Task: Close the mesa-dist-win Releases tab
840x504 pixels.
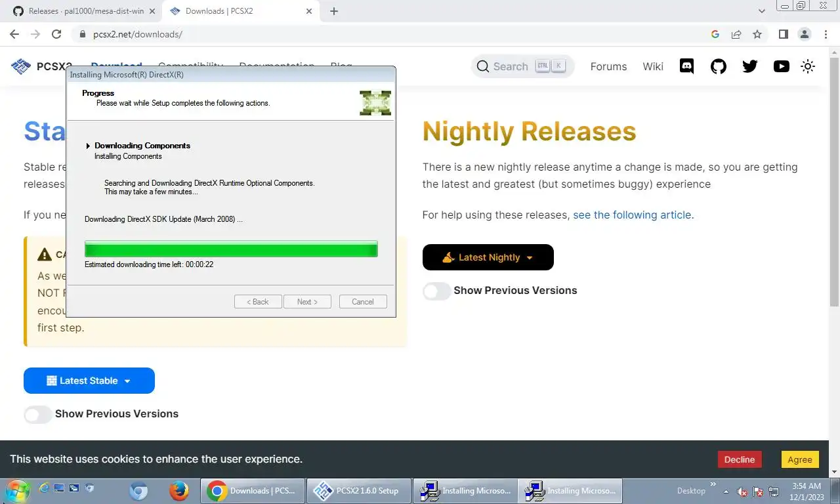Action: tap(153, 11)
